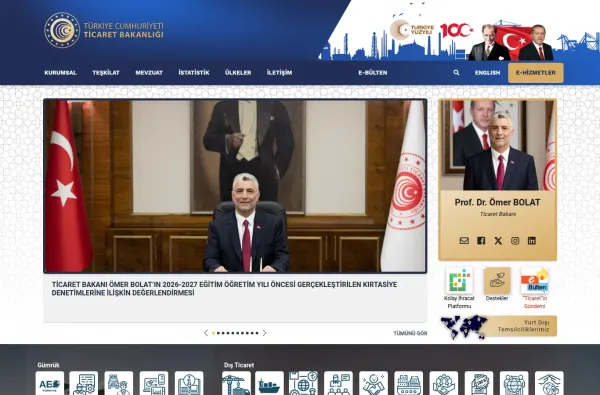The width and height of the screenshot is (600, 395).
Task: Open the minister's Instagram icon
Action: click(x=515, y=241)
